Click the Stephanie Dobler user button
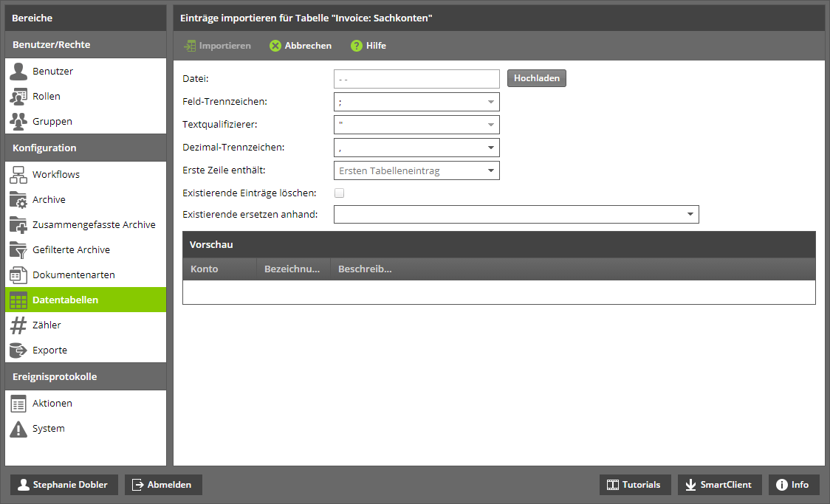The height and width of the screenshot is (504, 830). point(64,485)
